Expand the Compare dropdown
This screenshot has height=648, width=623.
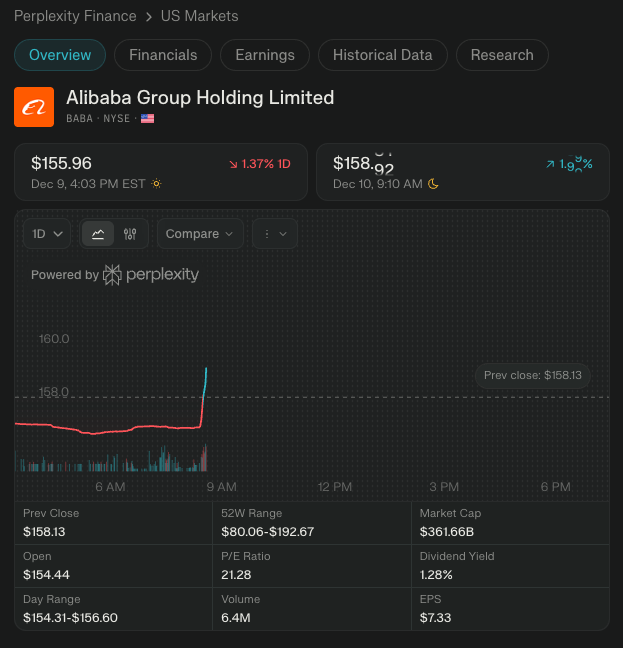200,233
